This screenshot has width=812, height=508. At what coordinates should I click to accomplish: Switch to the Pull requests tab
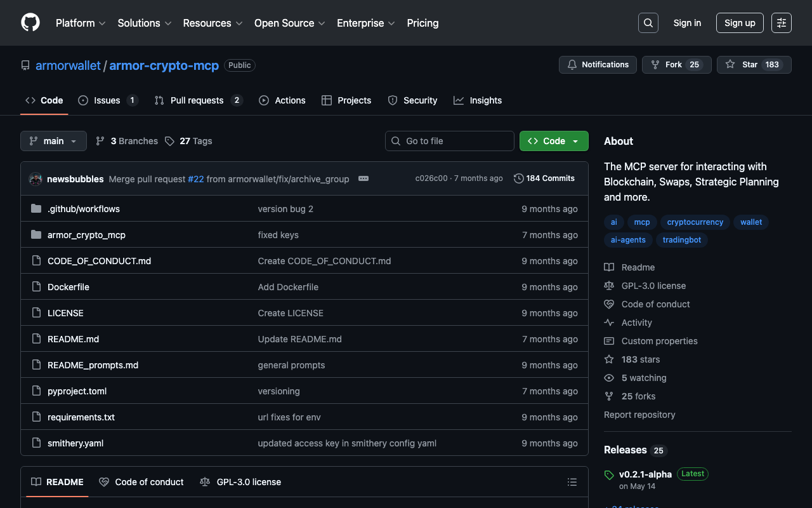click(x=197, y=100)
